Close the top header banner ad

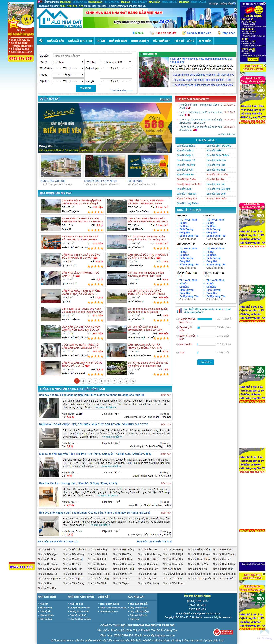235,9
